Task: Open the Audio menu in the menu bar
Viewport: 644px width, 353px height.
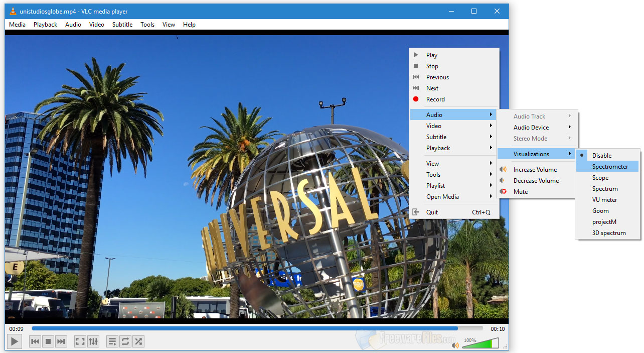Action: (73, 25)
